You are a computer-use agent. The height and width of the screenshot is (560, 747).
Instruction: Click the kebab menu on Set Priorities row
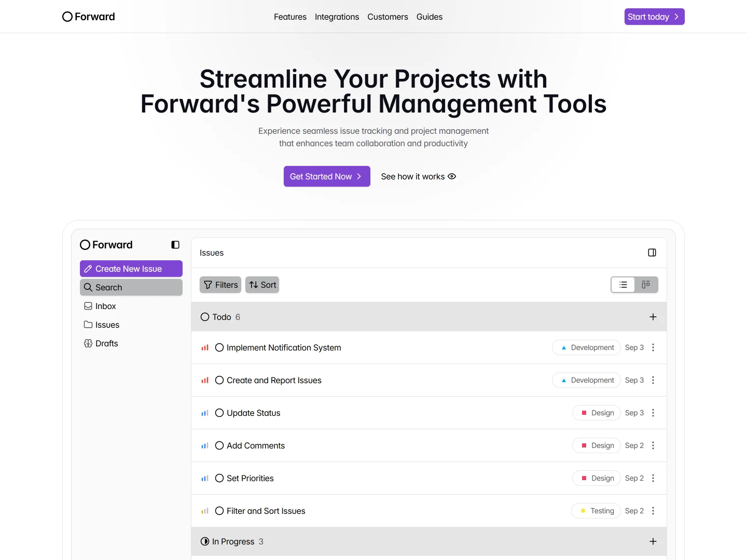[653, 478]
